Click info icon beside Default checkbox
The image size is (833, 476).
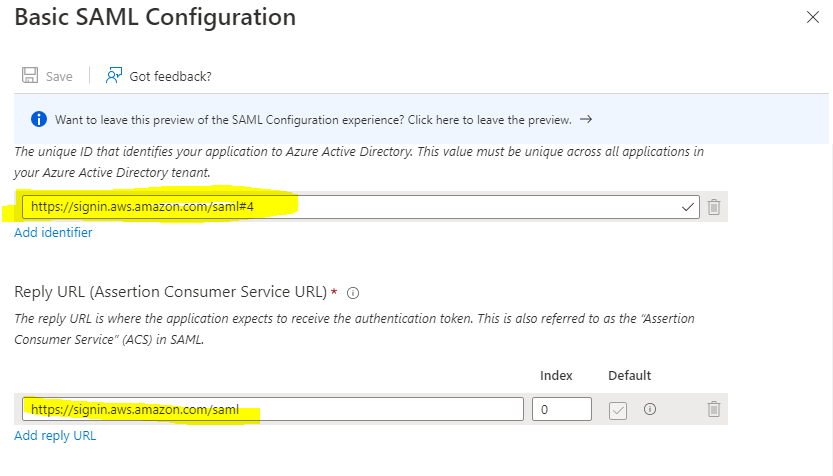[x=650, y=409]
